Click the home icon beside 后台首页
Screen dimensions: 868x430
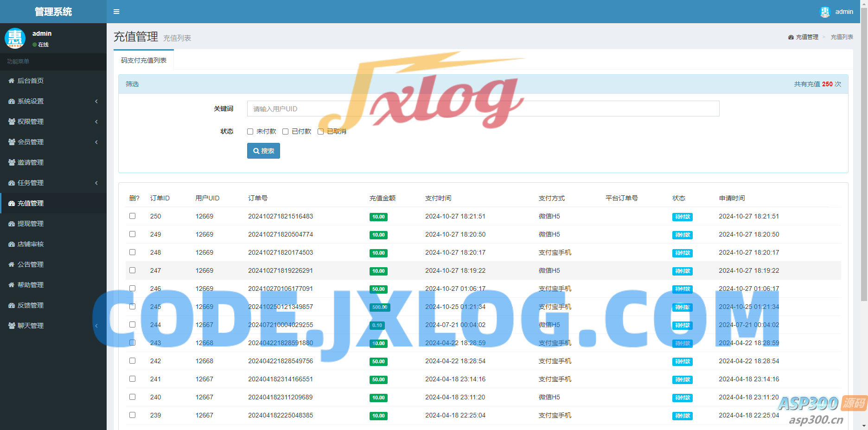12,81
